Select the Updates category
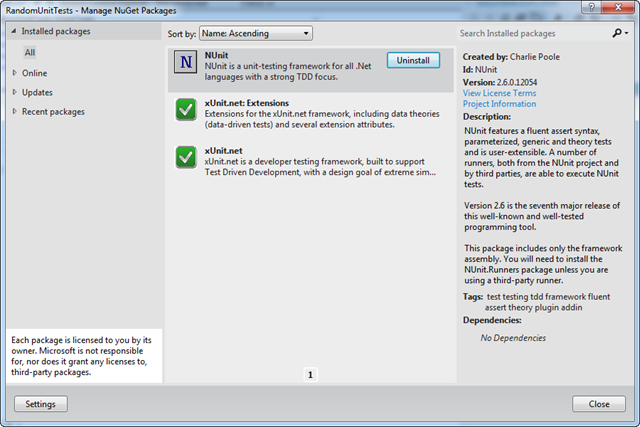Screen dimensions: 640x427 37,92
